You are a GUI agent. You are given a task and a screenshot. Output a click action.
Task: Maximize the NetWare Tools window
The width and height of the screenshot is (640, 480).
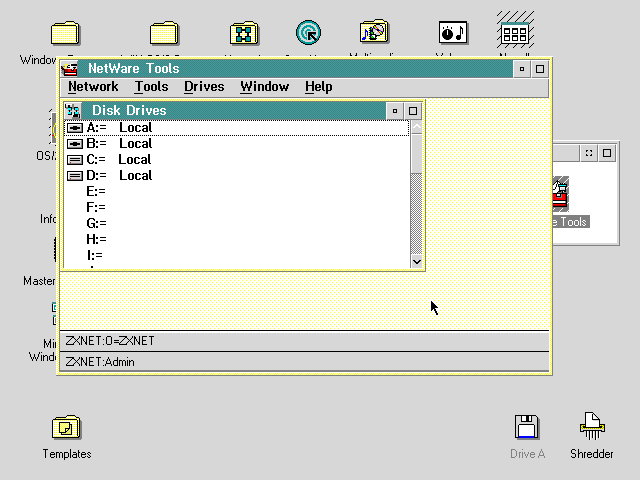pos(540,69)
